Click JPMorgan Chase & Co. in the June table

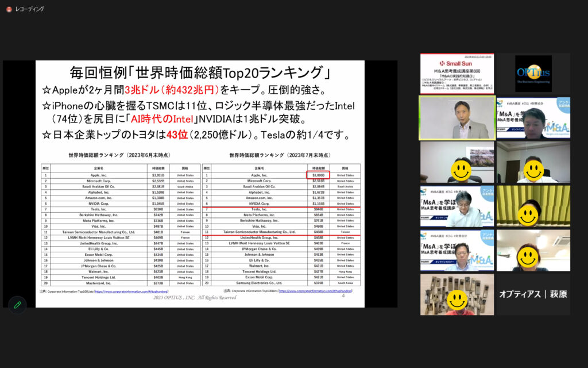click(99, 266)
